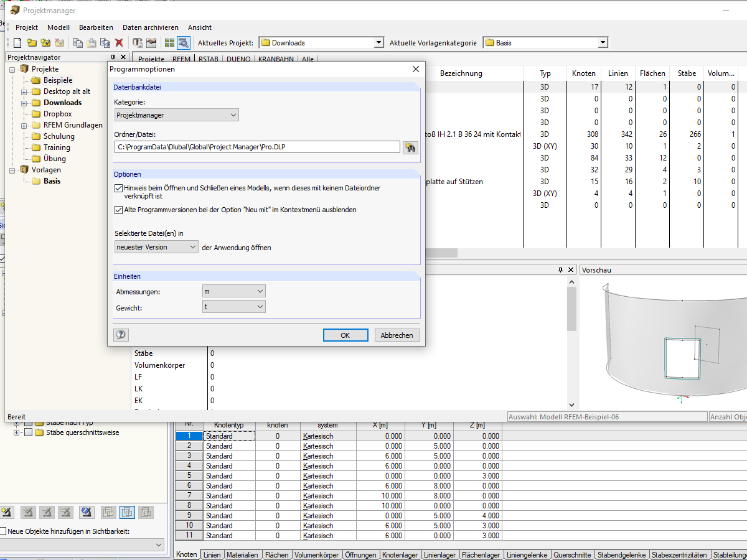747x560 pixels.
Task: Switch to the Linien table tab
Action: tap(212, 554)
